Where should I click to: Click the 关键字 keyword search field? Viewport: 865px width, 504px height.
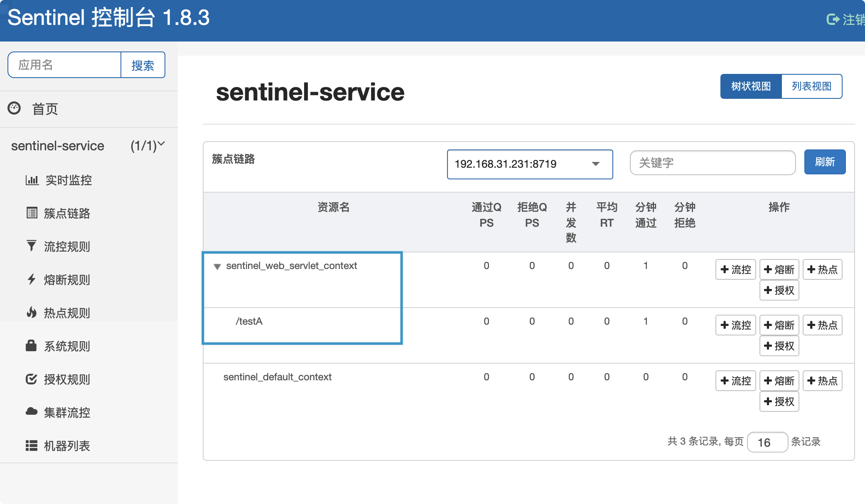tap(712, 163)
